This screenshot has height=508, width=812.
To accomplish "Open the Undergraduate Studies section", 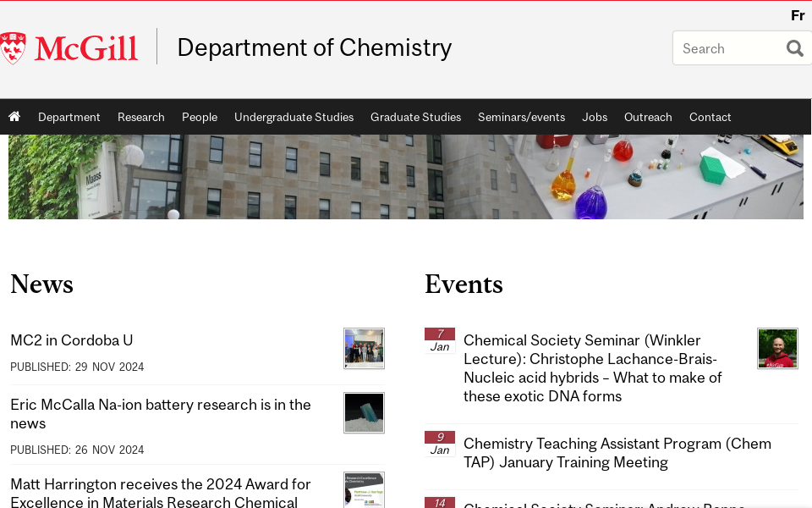I will 294,117.
